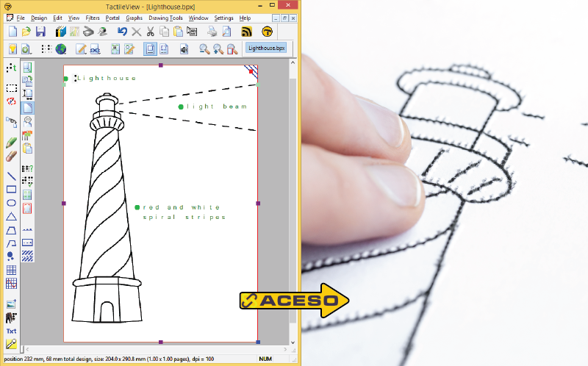Expand the Graphs menu
The height and width of the screenshot is (366, 588).
pos(134,18)
